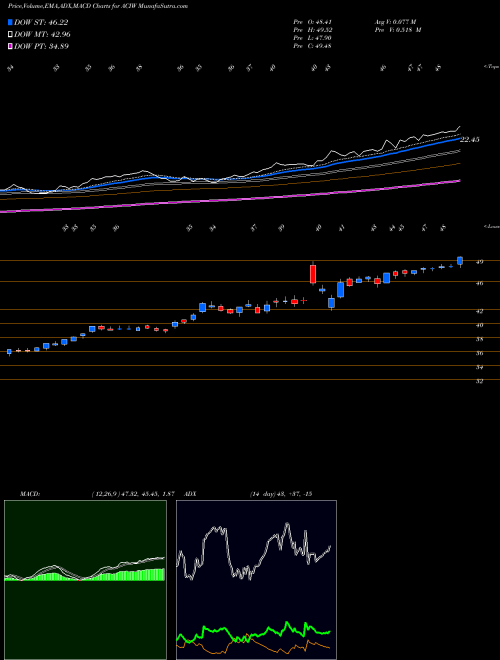Select the 'DOW PT: 34.89' legend label
500x660 pixels.
(x=42, y=46)
